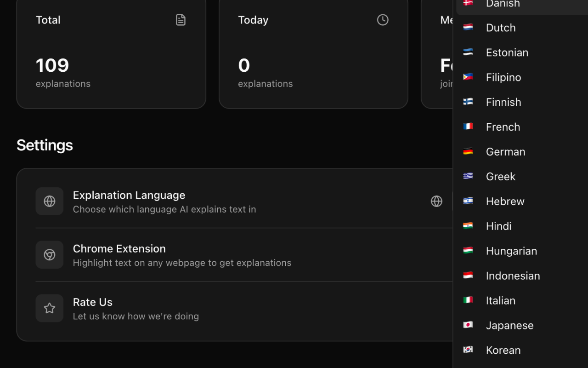Image resolution: width=588 pixels, height=368 pixels.
Task: Select Italian language option
Action: tap(522, 301)
